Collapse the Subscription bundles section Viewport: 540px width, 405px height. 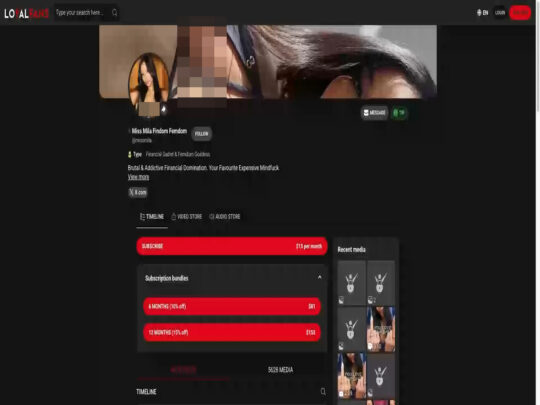pos(320,277)
